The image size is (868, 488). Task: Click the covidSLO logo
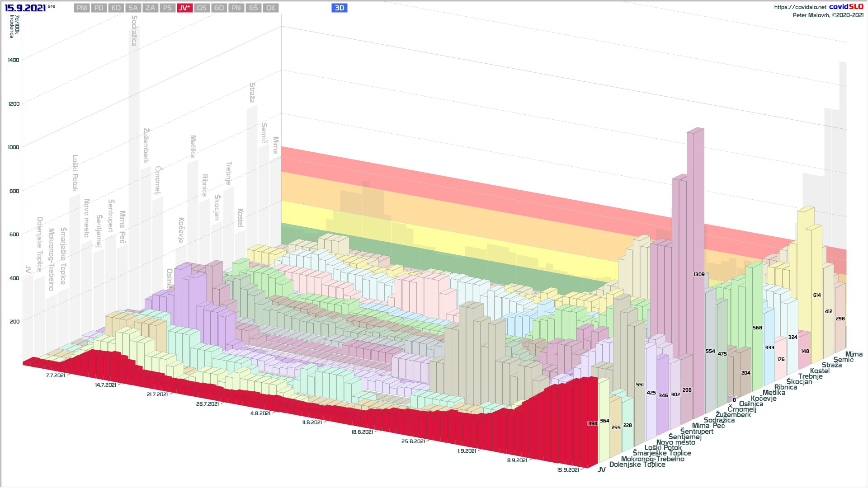tap(846, 7)
